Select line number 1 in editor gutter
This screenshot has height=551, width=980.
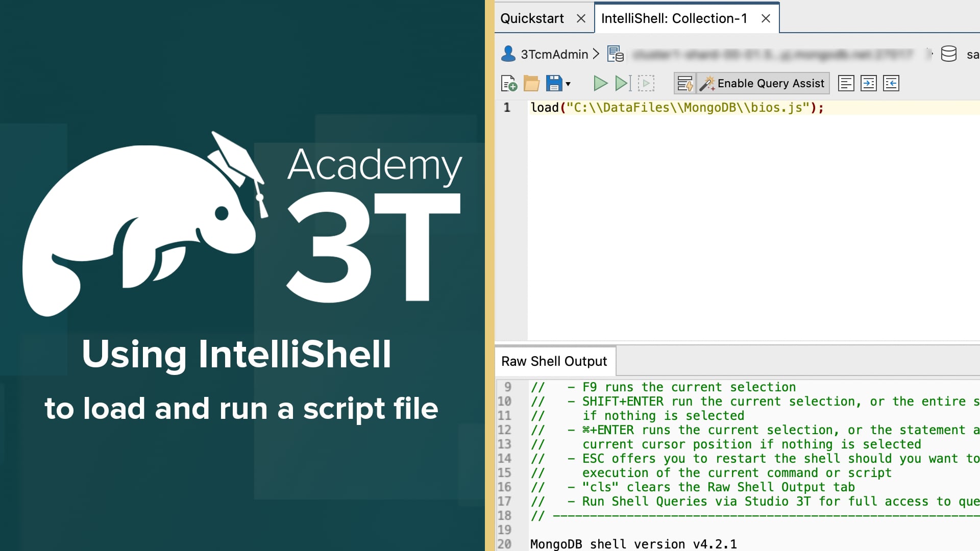(507, 108)
